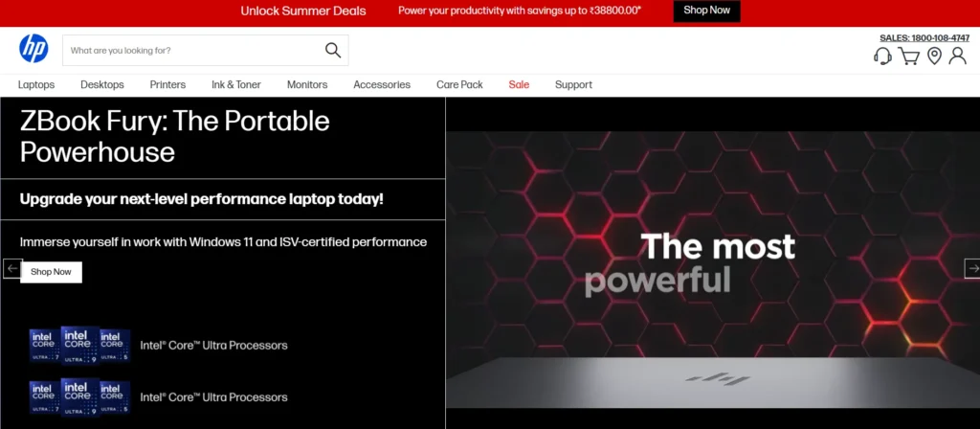Open the store locator pin icon
The image size is (980, 429).
(934, 56)
